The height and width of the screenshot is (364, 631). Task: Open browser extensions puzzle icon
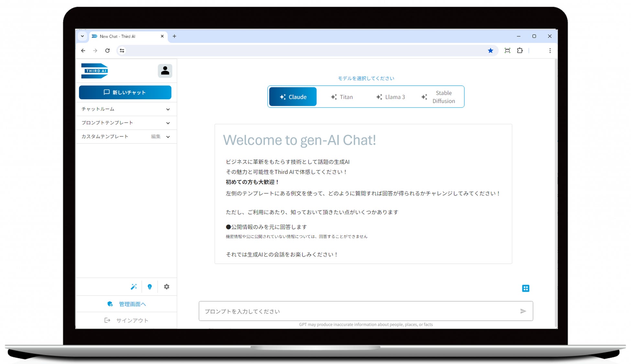(520, 50)
